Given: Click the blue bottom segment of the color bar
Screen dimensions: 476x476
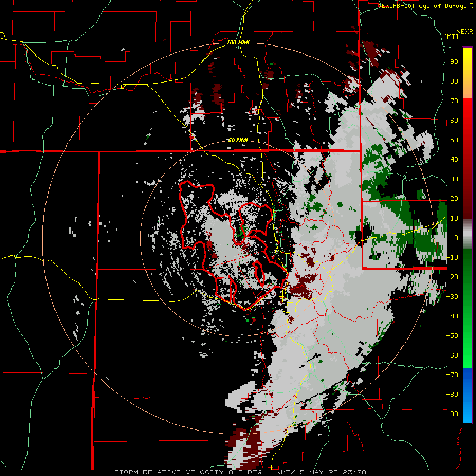Looking at the screenshot, I should click(467, 396).
